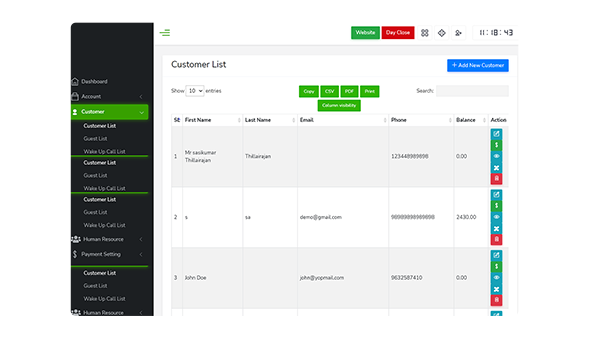The height and width of the screenshot is (360, 590).
Task: Click the blue X icon for row 1
Action: coord(496,168)
